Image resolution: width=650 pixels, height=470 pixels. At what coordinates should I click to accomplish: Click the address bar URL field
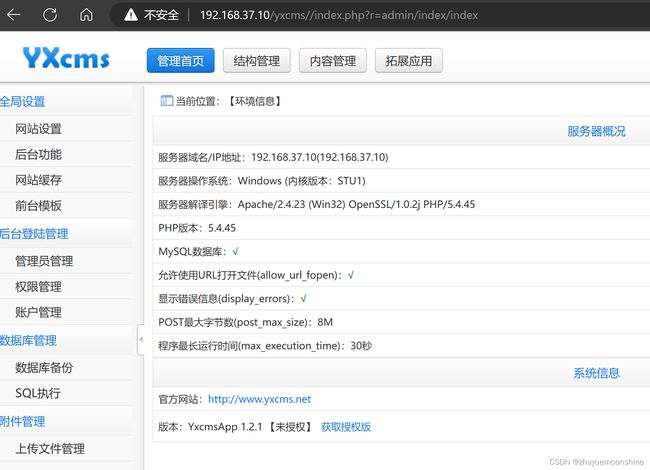tap(339, 15)
